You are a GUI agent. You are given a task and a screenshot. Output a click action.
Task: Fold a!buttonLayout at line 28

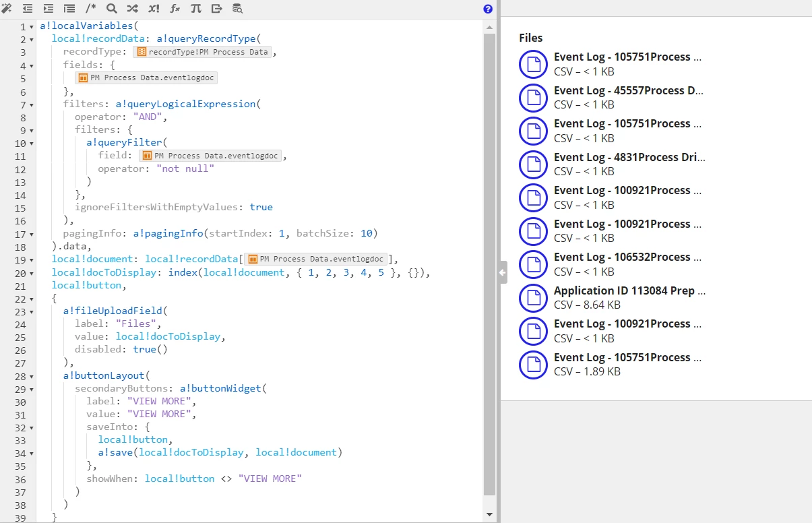(32, 377)
